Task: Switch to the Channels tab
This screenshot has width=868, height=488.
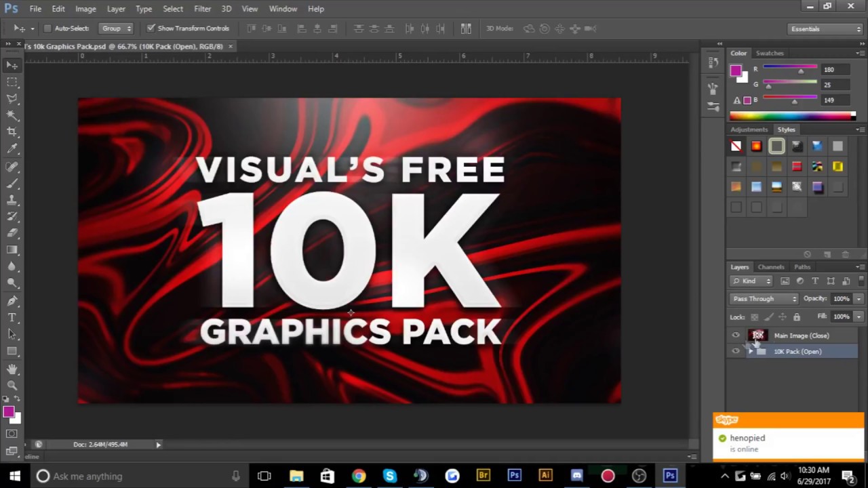Action: pos(771,267)
